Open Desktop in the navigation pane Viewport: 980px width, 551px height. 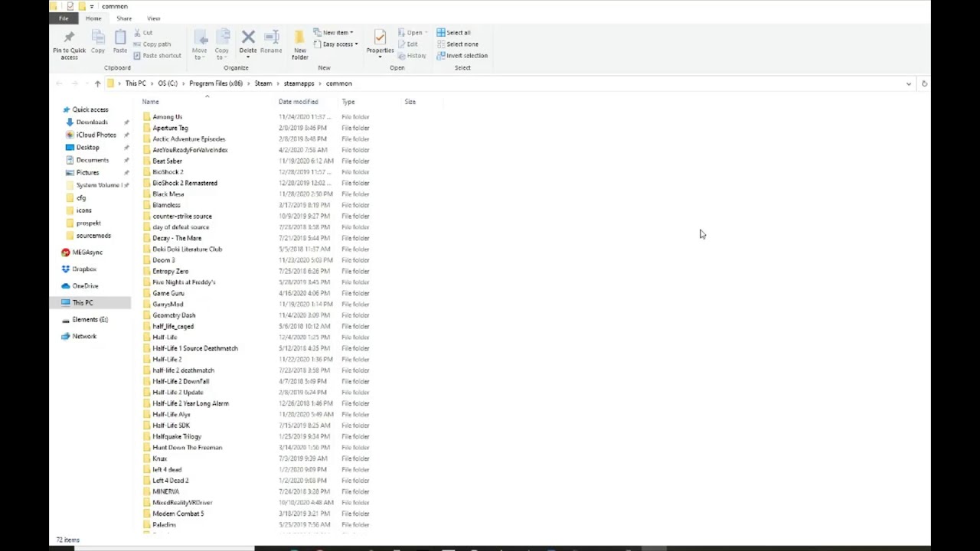[x=87, y=148]
